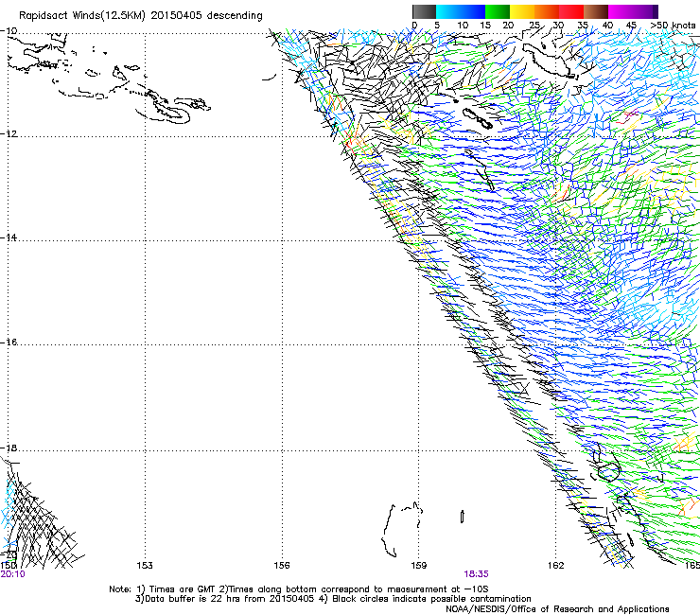Click the blue 10-15 knots legend color
This screenshot has height=615, width=700.
[473, 12]
